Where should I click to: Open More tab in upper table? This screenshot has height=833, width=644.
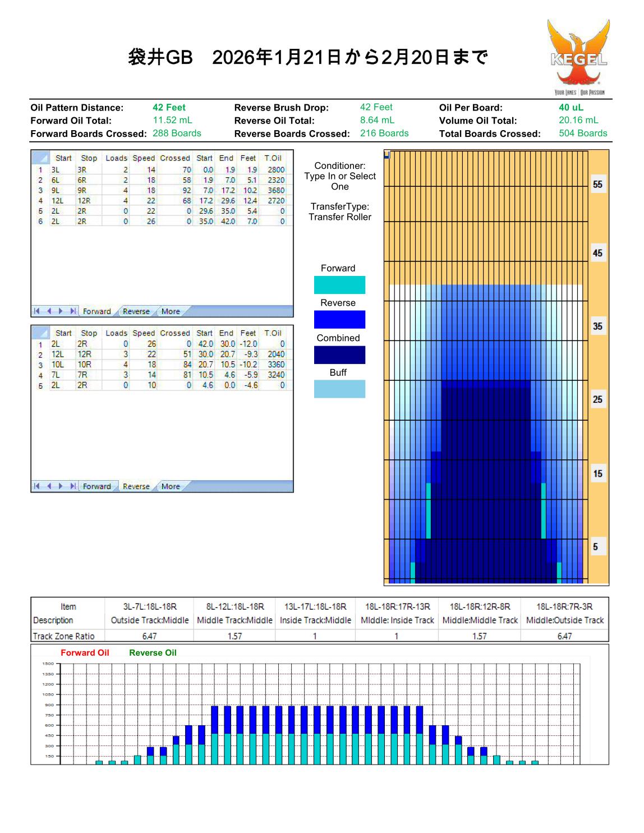tap(171, 311)
